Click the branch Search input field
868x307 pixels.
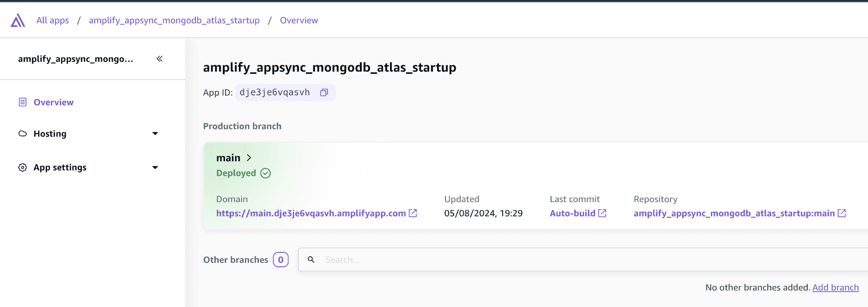tap(564, 260)
